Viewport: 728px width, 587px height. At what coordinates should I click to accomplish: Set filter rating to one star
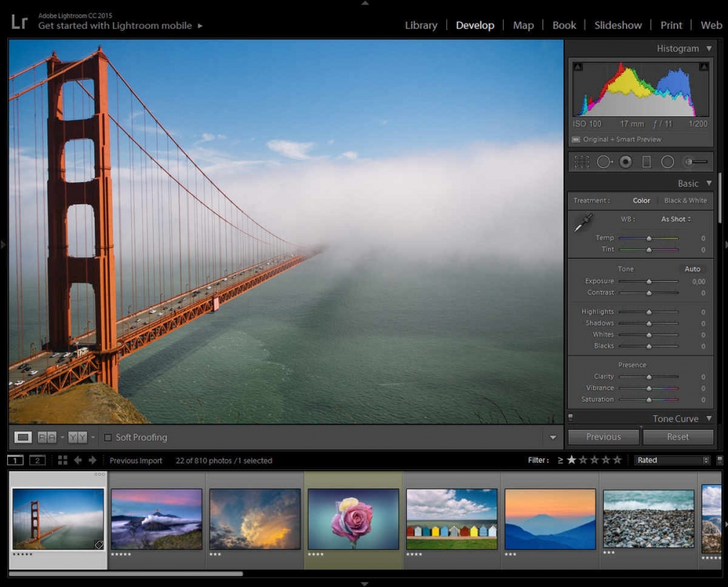(x=571, y=460)
